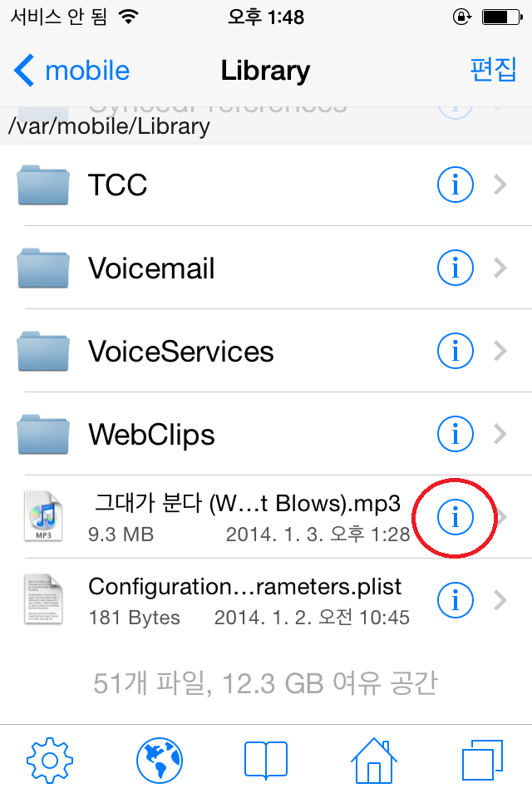The width and height of the screenshot is (532, 798).
Task: Show info for WebClips folder
Action: point(456,434)
